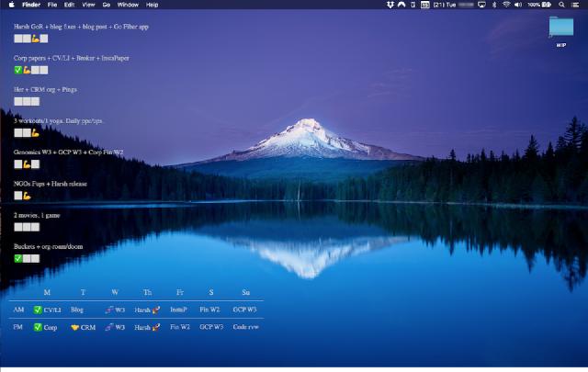Click the battery status icon
Screen dimensions: 588x372
click(x=547, y=5)
